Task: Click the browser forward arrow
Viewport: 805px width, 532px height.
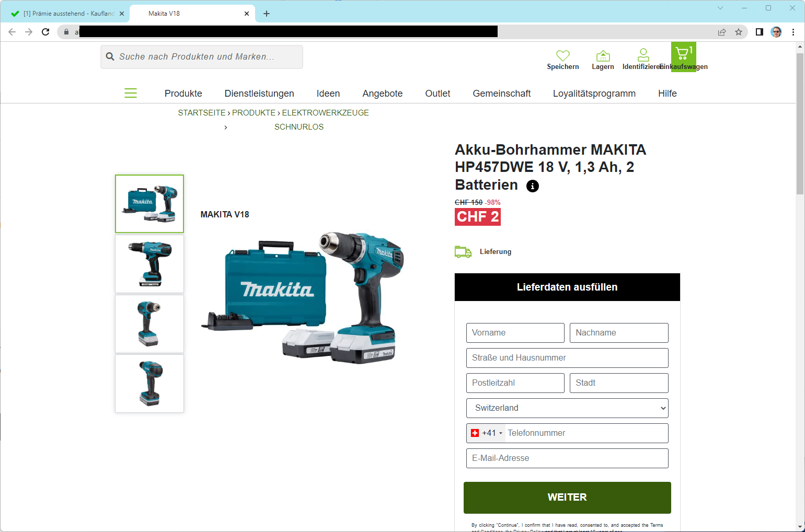Action: [29, 32]
